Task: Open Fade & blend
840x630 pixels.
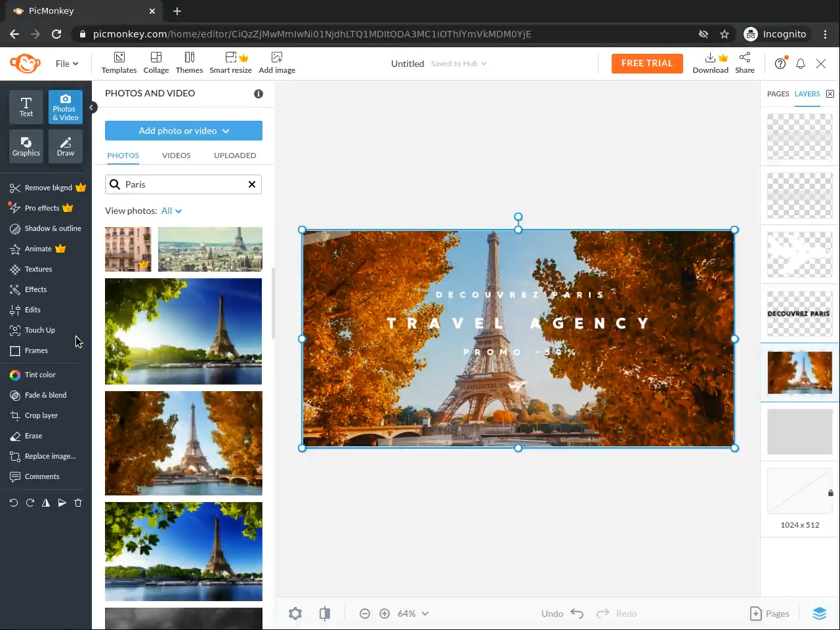Action: click(38, 395)
